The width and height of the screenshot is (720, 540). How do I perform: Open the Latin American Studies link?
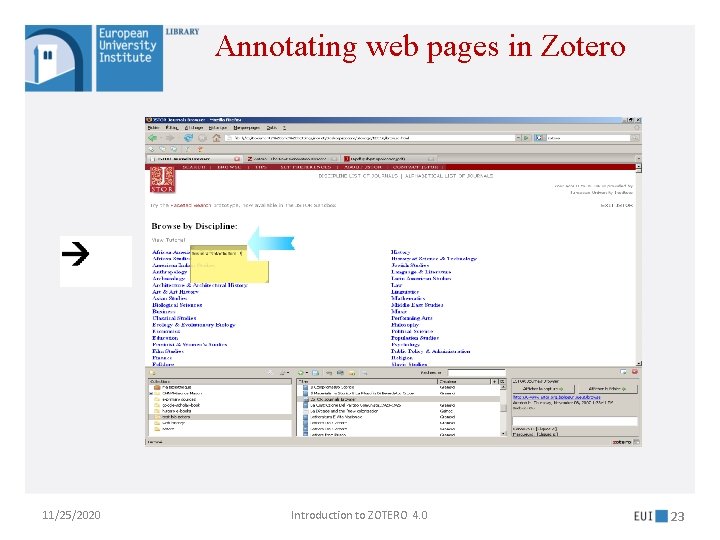point(421,278)
